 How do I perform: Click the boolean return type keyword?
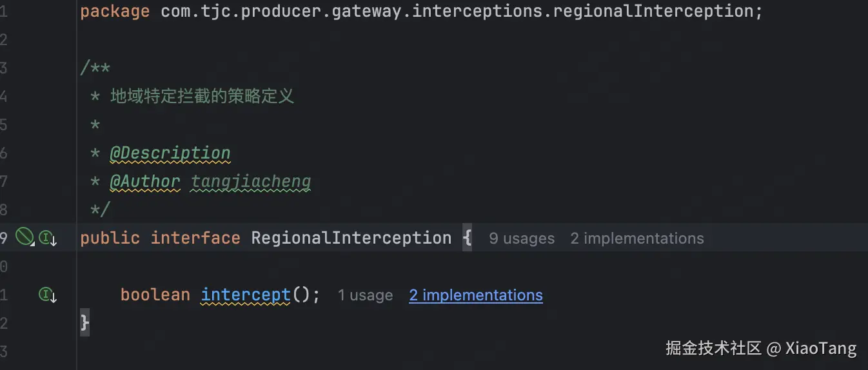point(155,295)
